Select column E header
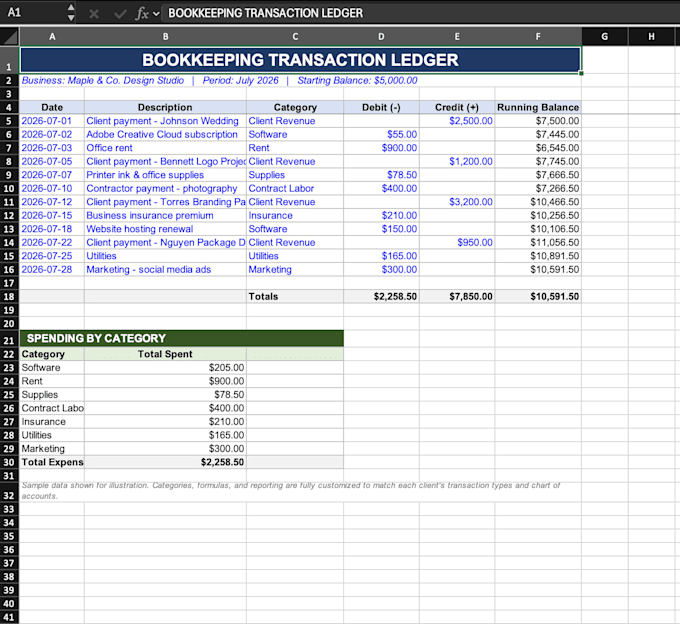The height and width of the screenshot is (624, 680). 457,36
